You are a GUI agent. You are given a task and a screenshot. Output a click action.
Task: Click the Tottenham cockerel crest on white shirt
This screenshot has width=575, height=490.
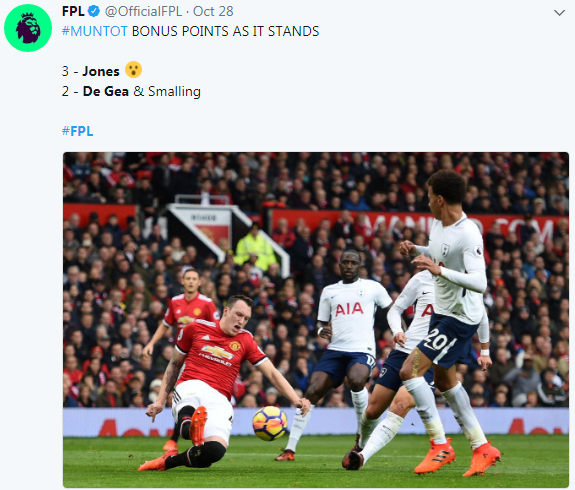pos(446,250)
